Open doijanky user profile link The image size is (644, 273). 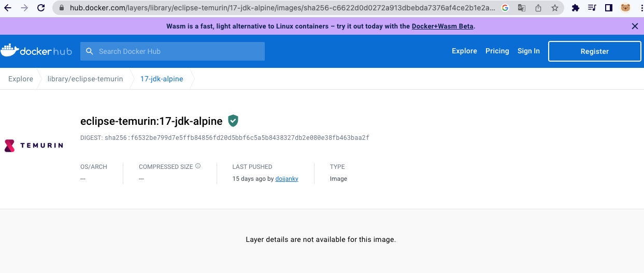[287, 179]
